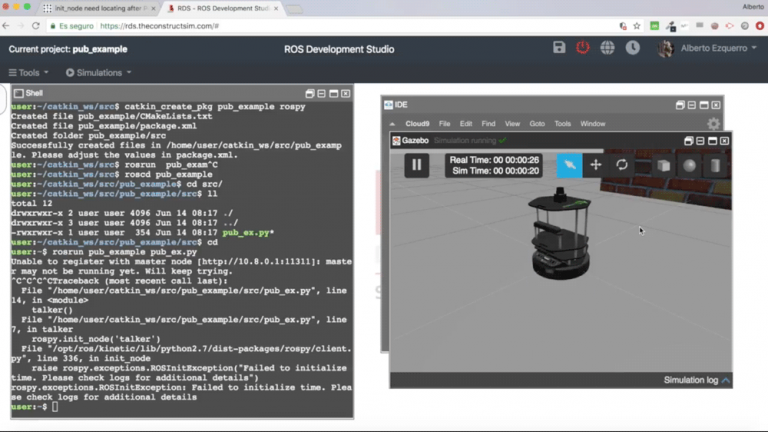Click the red power shutdown icon

(x=582, y=48)
